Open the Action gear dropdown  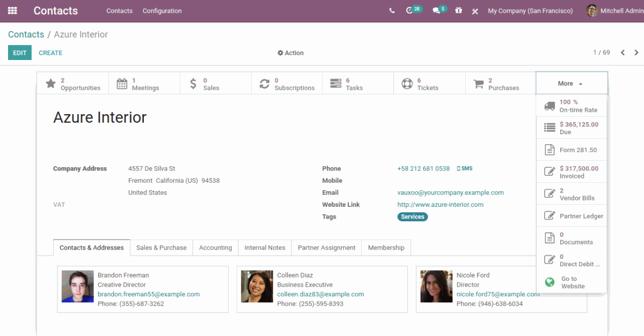[290, 53]
